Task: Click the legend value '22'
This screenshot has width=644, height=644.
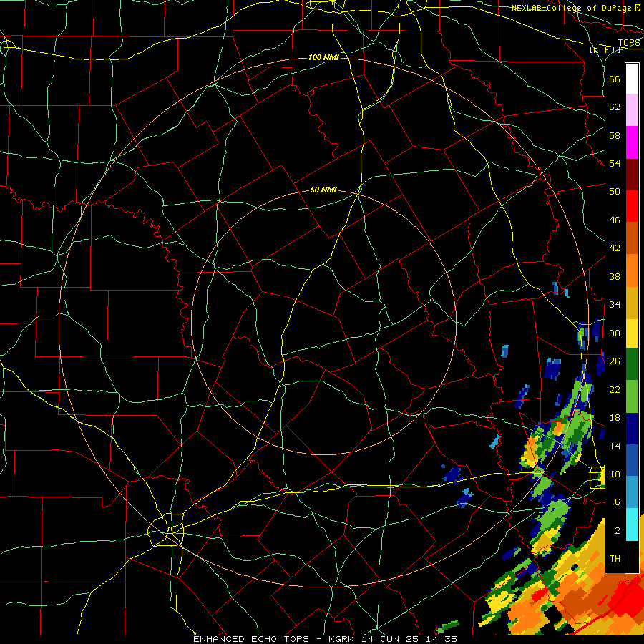Action: point(615,389)
